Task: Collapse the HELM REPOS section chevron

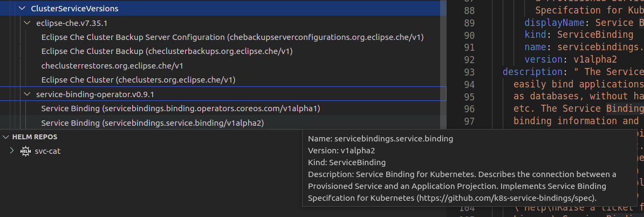Action: tap(6, 137)
